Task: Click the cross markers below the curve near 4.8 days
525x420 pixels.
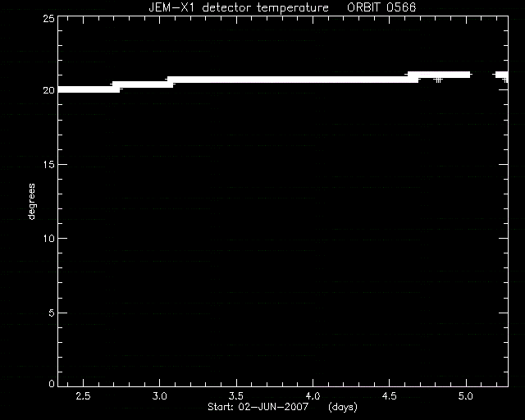Action: pos(438,80)
